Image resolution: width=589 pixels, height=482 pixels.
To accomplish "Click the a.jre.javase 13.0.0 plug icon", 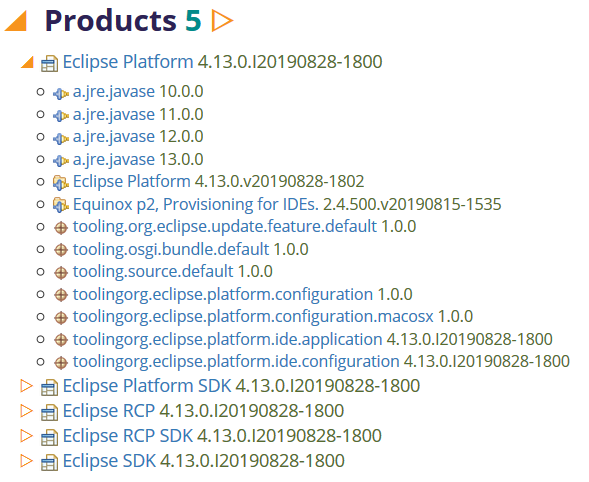I will [60, 161].
